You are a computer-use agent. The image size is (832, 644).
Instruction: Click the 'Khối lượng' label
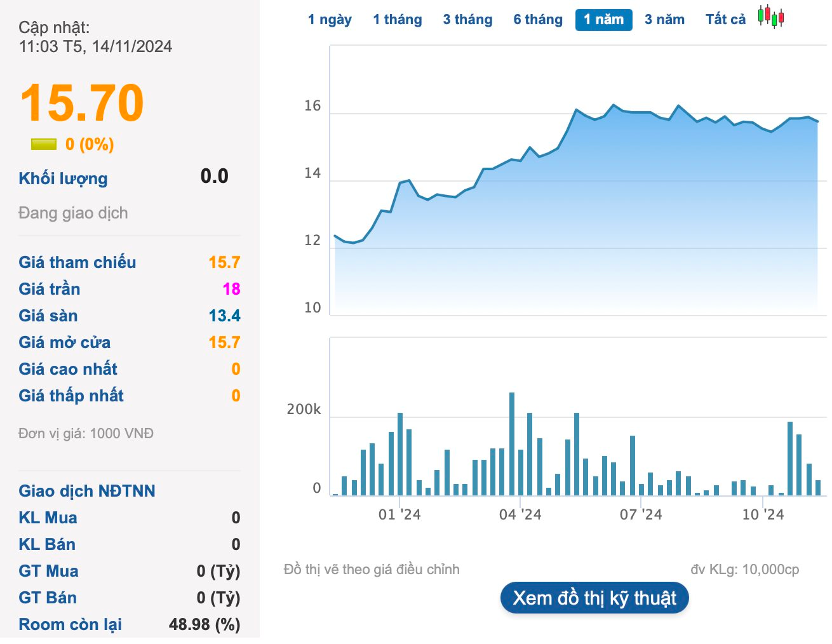[63, 178]
